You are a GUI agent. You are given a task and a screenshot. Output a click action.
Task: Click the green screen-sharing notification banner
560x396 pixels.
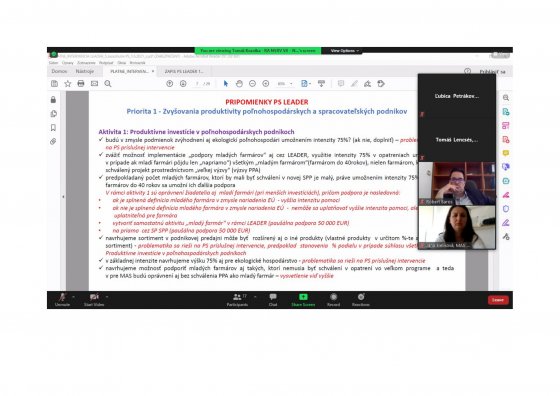[x=258, y=51]
